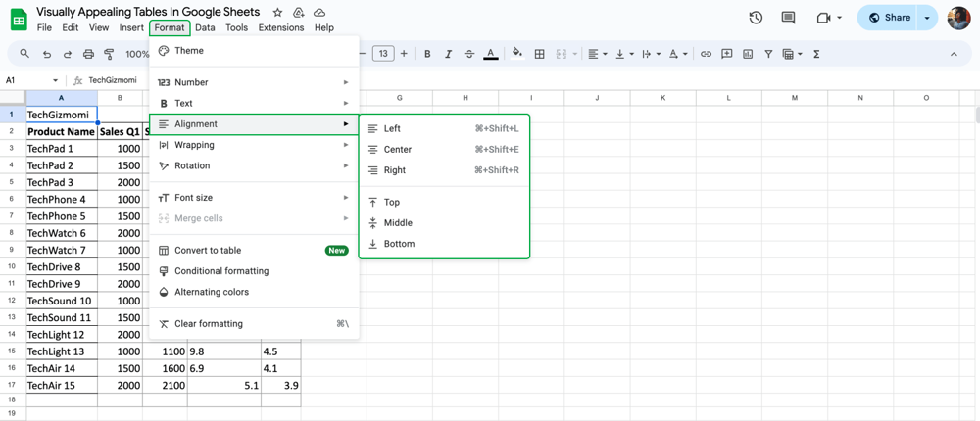The image size is (980, 421).
Task: Open version history clock icon
Action: coord(756,18)
